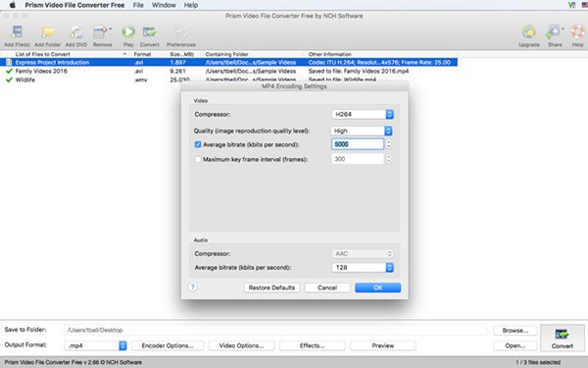This screenshot has width=588, height=368.
Task: Open the File menu
Action: [138, 5]
